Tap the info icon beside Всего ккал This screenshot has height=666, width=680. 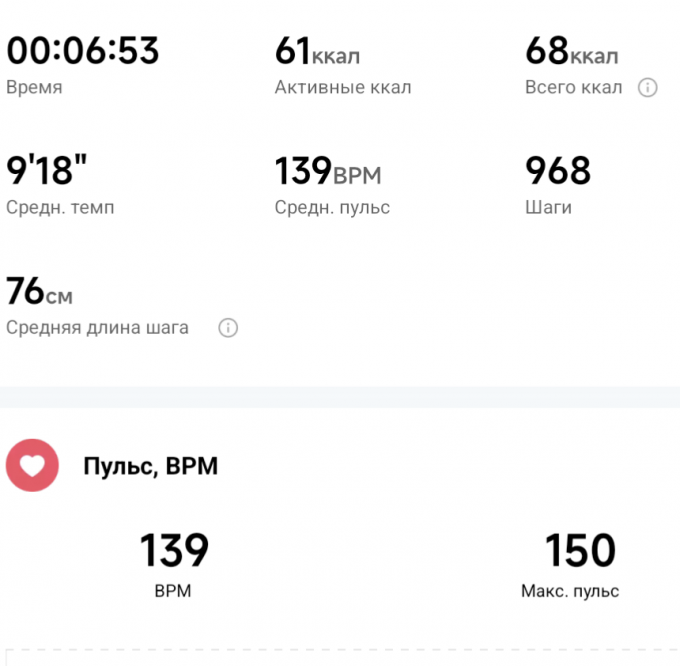pos(648,88)
